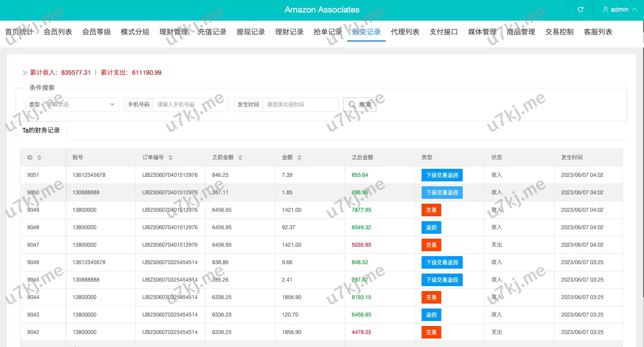The width and height of the screenshot is (644, 347).
Task: Click blue 返佣 tag in row 9048
Action: pyautogui.click(x=431, y=227)
